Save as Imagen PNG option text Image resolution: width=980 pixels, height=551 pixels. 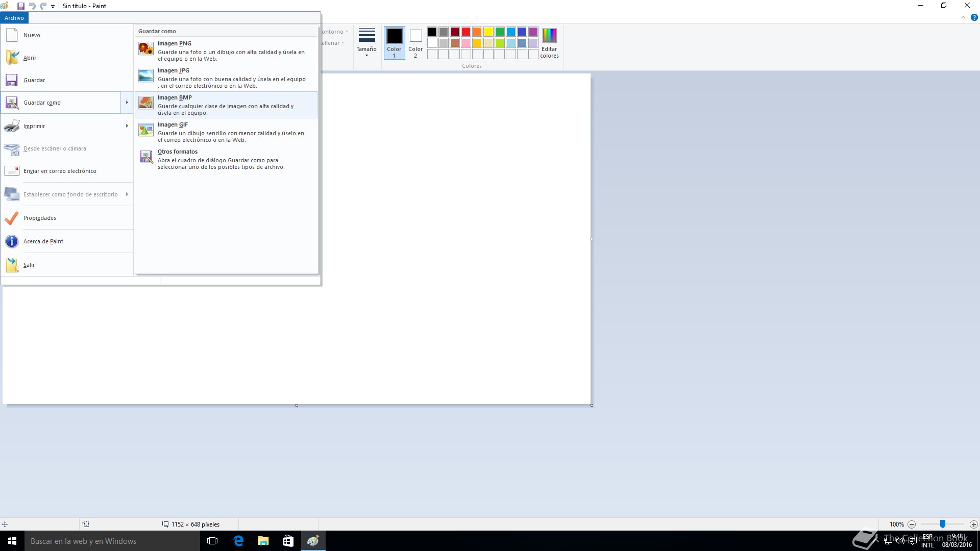(175, 43)
